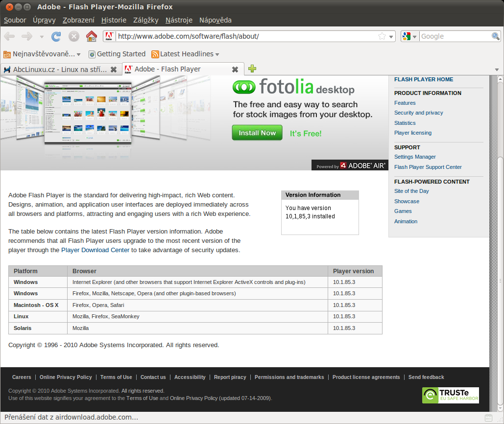Screen dimensions: 504x424
Task: Open the Nápověda menu
Action: pos(216,20)
